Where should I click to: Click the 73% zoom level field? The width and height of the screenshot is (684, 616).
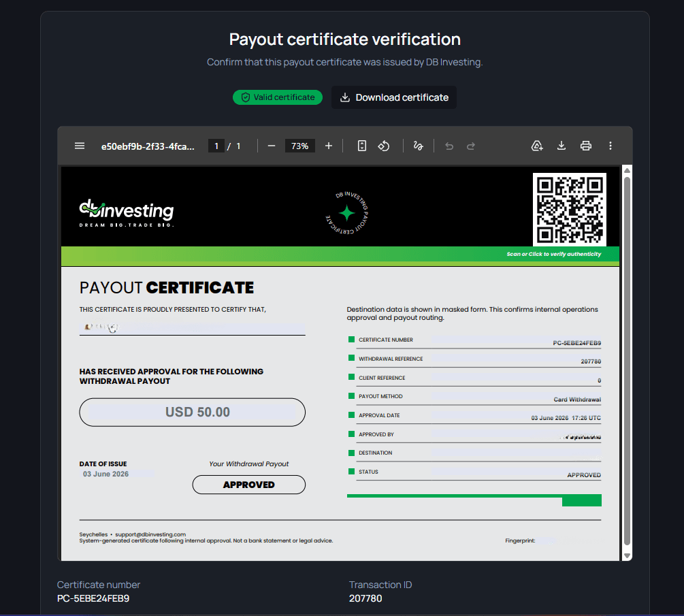pyautogui.click(x=299, y=146)
